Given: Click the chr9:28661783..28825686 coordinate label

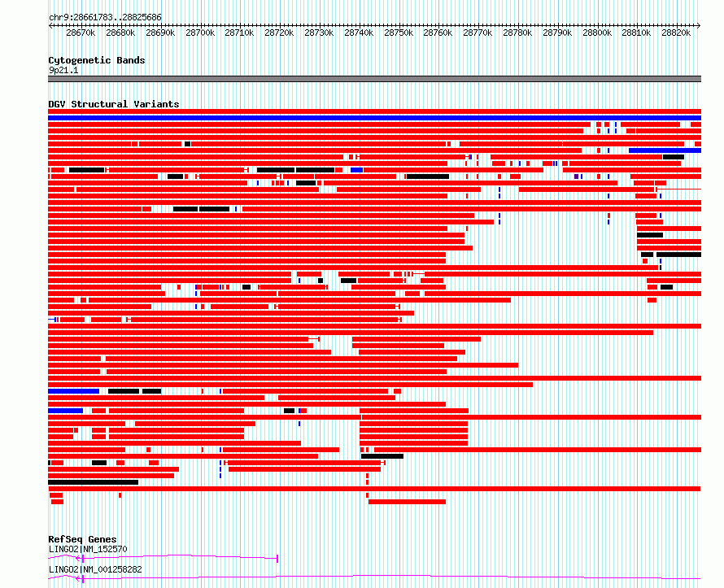Looking at the screenshot, I should pyautogui.click(x=105, y=18).
